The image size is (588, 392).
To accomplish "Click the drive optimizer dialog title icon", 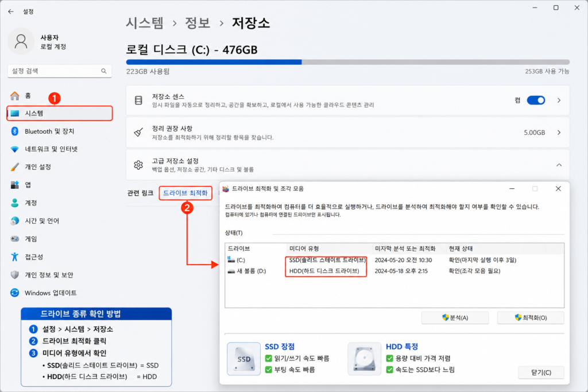I will (x=225, y=189).
